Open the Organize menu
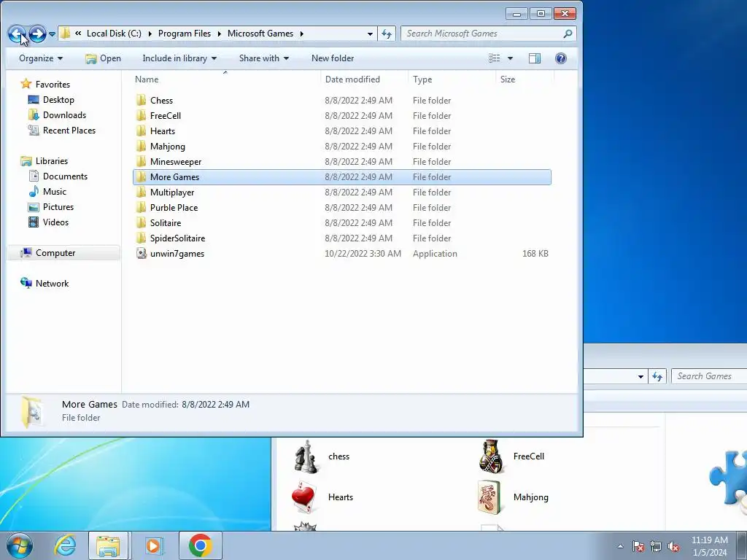Image resolution: width=747 pixels, height=560 pixels. coord(41,58)
